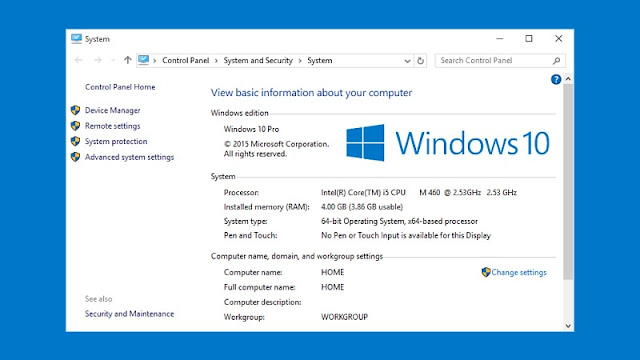This screenshot has height=360, width=640.
Task: Click the 'Windows edition' section header
Action: [240, 113]
